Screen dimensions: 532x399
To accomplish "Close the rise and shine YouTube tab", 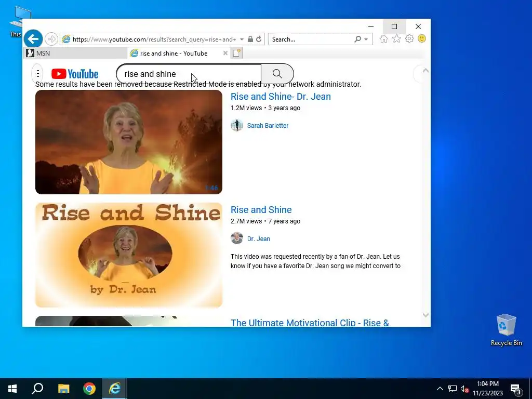I will point(225,54).
